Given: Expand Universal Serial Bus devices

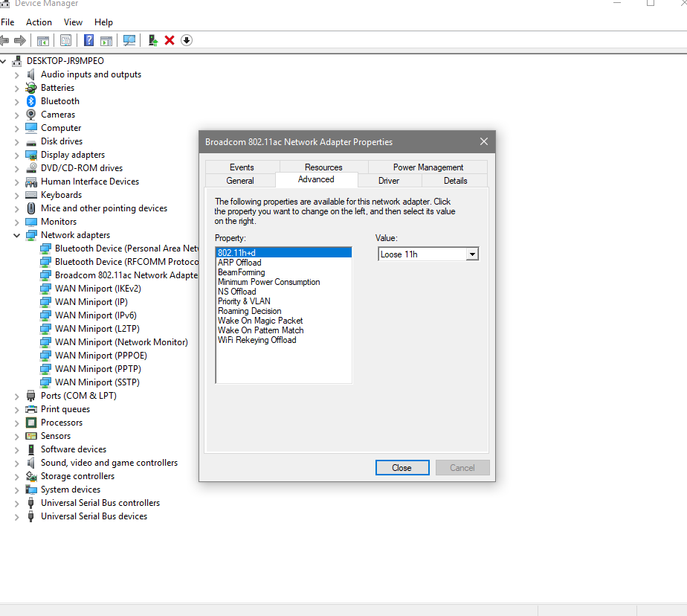Looking at the screenshot, I should pos(16,517).
